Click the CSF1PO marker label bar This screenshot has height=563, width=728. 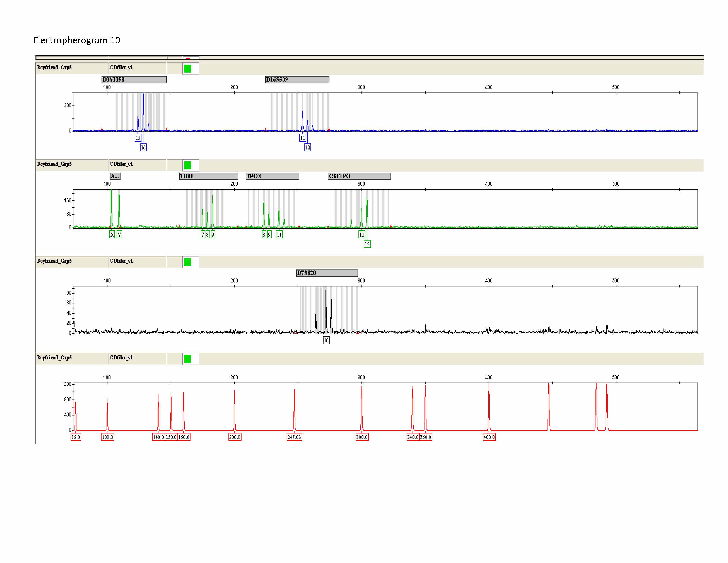359,176
